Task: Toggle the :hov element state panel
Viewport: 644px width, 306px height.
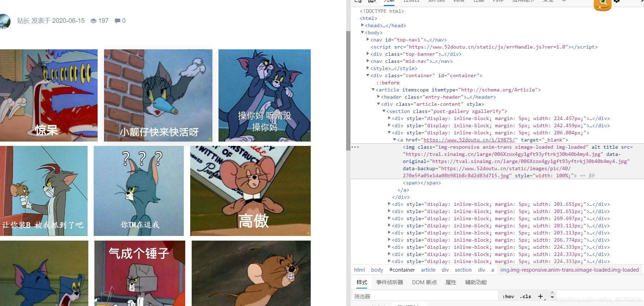Action: coord(508,296)
